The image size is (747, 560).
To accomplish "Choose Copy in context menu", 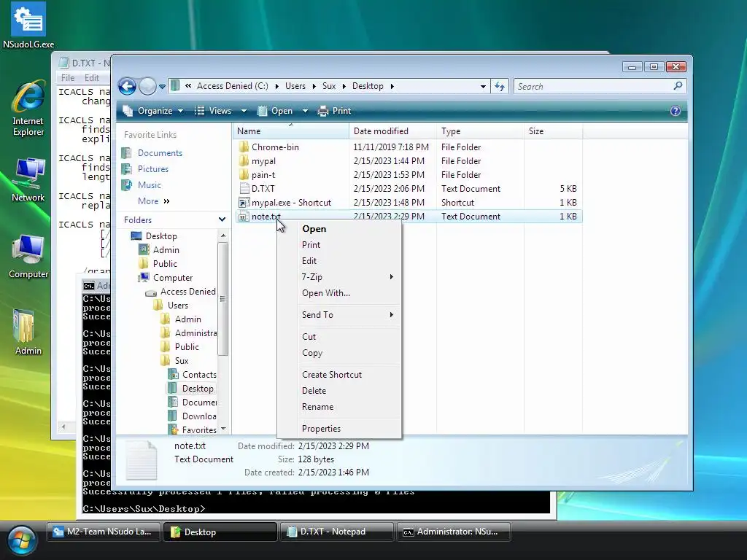I will (x=338, y=353).
